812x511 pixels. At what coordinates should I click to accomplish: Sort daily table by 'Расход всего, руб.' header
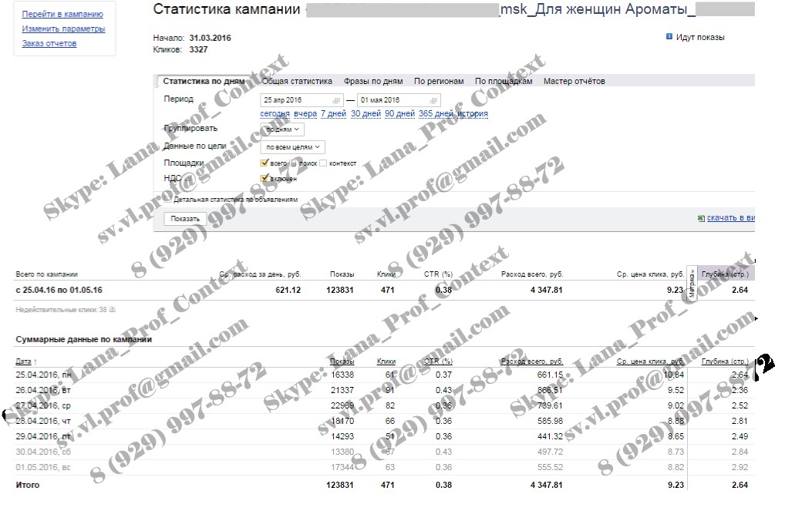coord(532,361)
